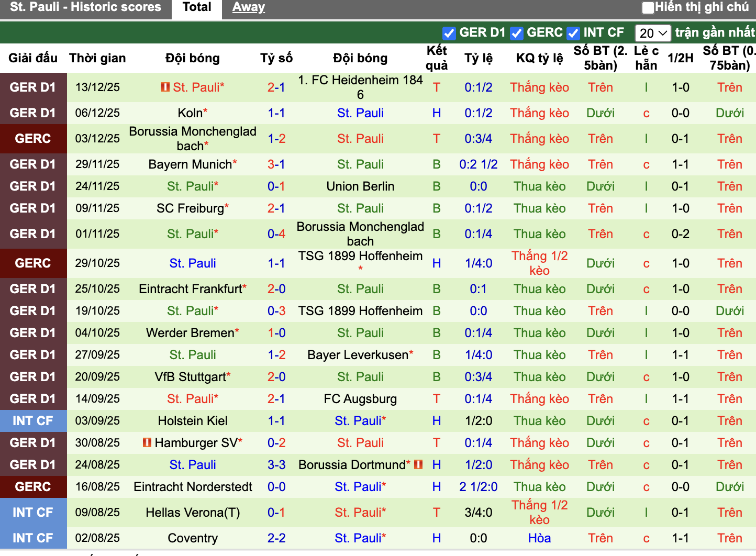Select GERC league label on 29/10/25 row

pyautogui.click(x=33, y=263)
